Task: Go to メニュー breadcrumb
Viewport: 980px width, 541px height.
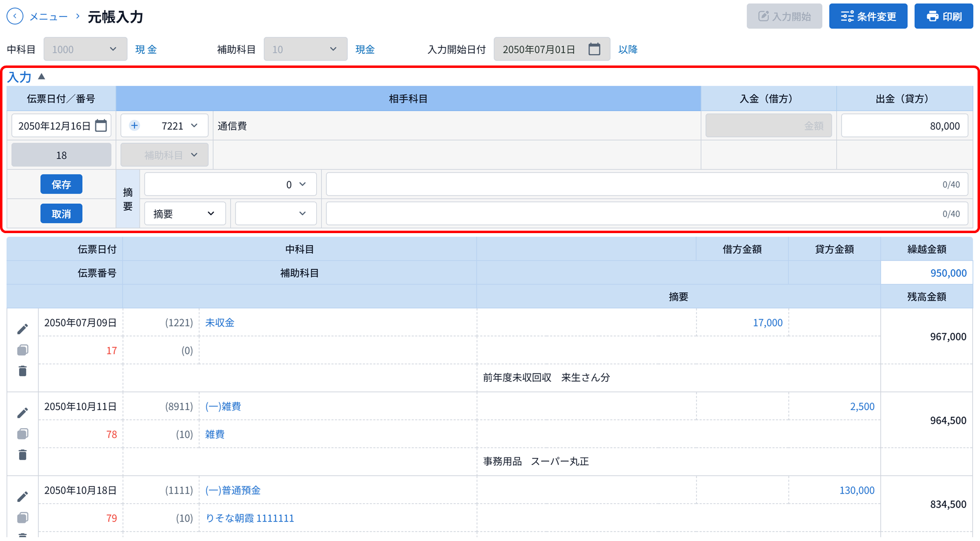Action: tap(48, 17)
